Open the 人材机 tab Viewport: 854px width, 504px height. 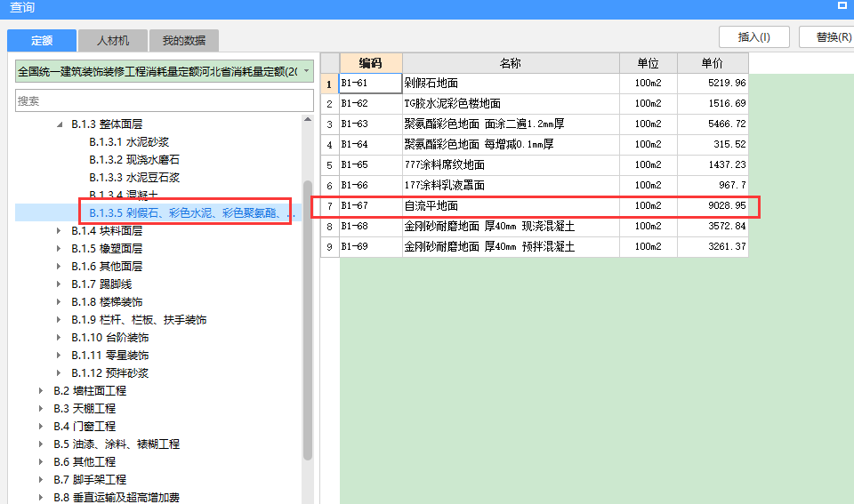tap(113, 40)
